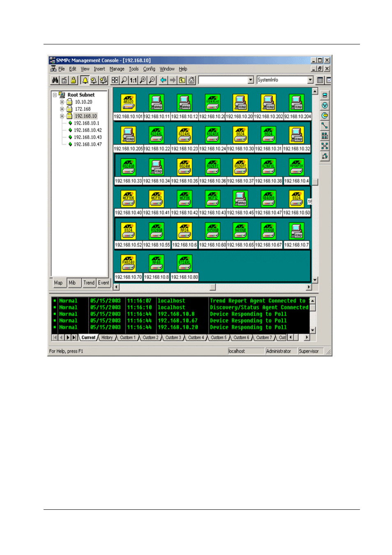Viewport: 392px width, 555px height.
Task: Click map scroll down arrow
Action: (315, 280)
